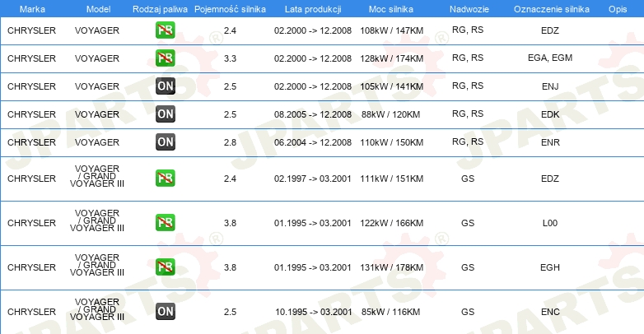
Task: Click the power value 131kW / 178KM
Action: [x=391, y=267]
